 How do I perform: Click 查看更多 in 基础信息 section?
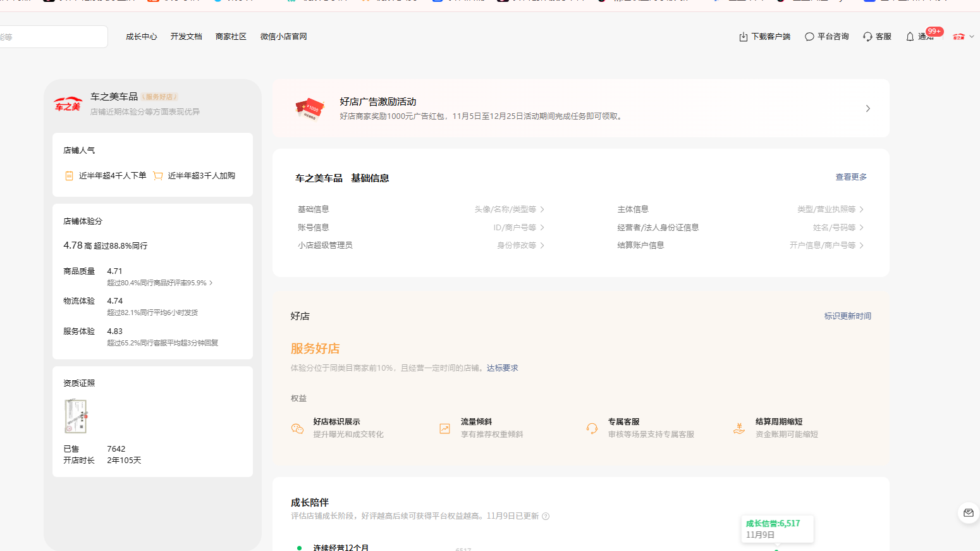851,177
